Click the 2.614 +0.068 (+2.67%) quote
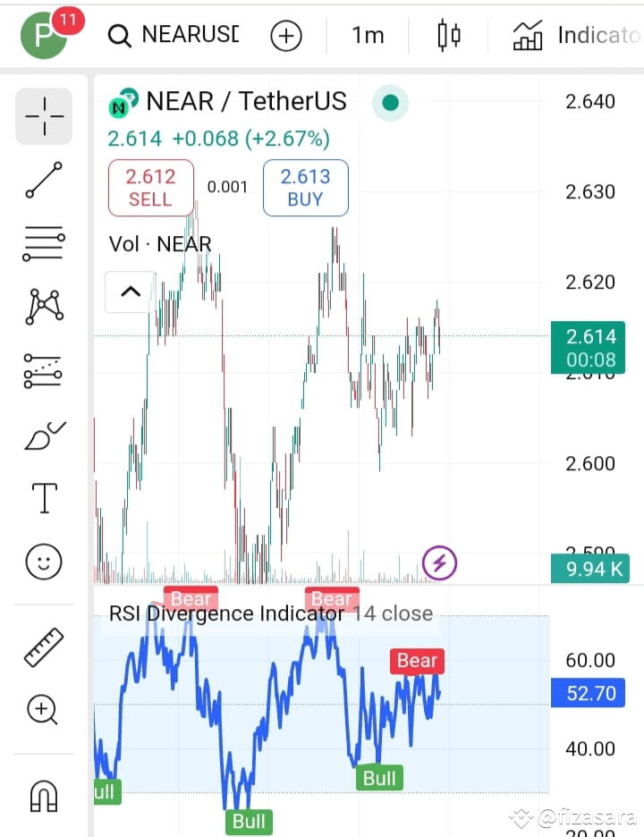The height and width of the screenshot is (837, 644). coord(218,139)
